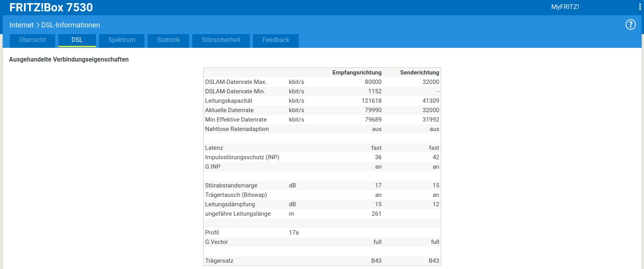This screenshot has width=644, height=269.
Task: Click the value 31992
Action: tap(431, 120)
